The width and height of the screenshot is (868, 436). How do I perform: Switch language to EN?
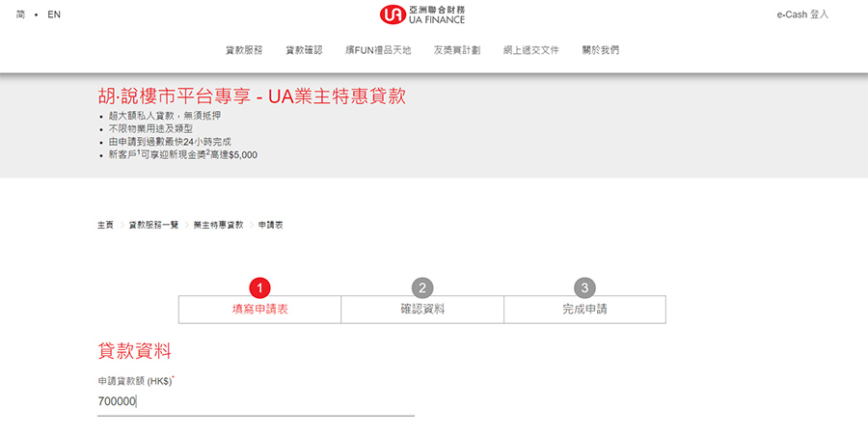pyautogui.click(x=54, y=14)
